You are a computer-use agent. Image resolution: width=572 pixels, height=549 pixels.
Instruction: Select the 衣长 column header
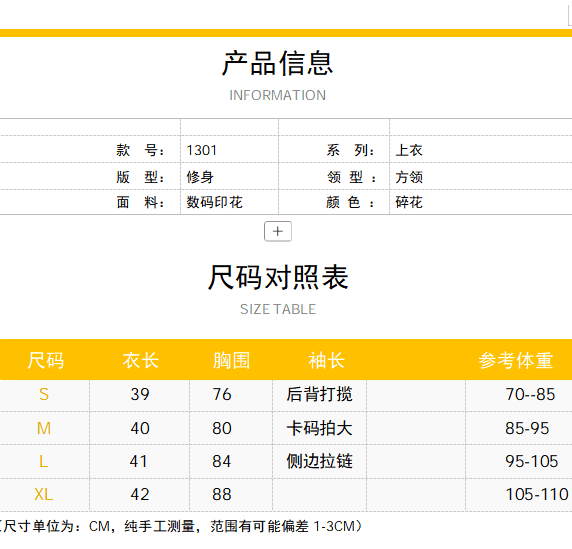[x=140, y=360]
